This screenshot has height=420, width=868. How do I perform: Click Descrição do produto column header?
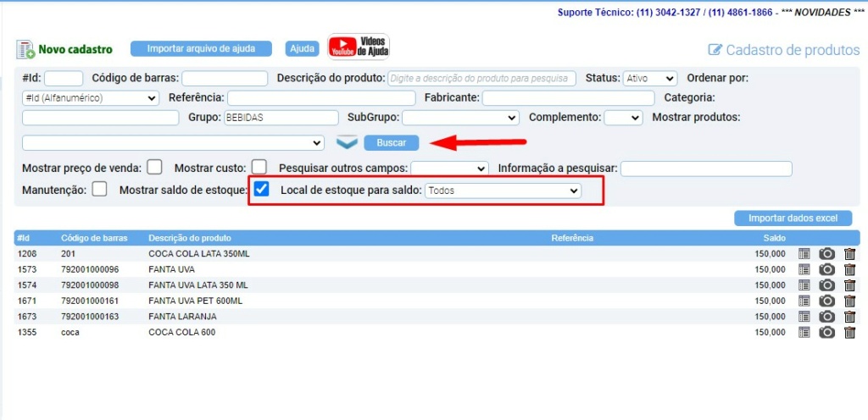190,238
